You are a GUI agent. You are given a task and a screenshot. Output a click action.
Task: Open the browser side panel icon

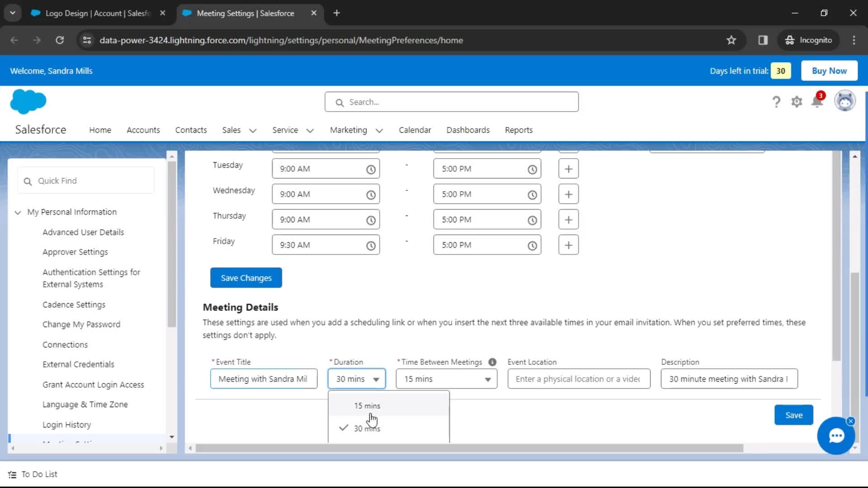tap(763, 40)
